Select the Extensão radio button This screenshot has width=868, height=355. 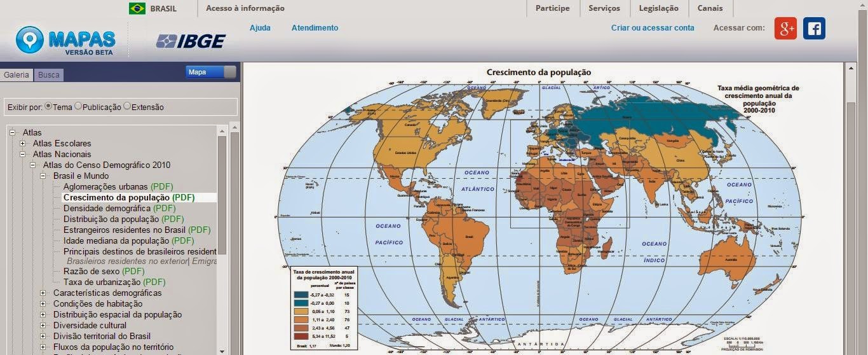(x=127, y=106)
